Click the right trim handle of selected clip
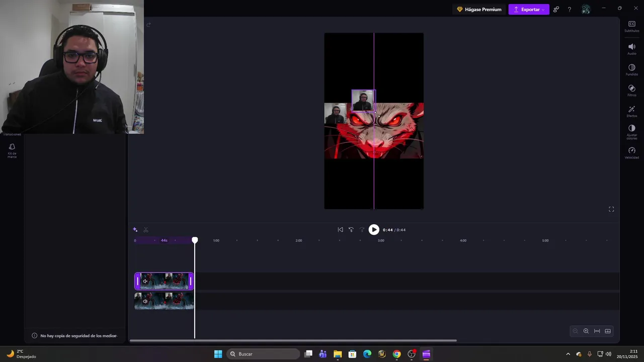The image size is (644, 362). tap(191, 281)
